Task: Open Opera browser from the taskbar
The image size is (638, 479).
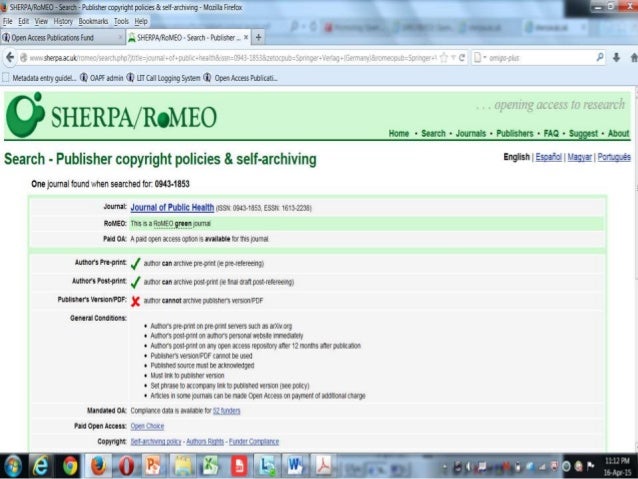Action: [127, 466]
